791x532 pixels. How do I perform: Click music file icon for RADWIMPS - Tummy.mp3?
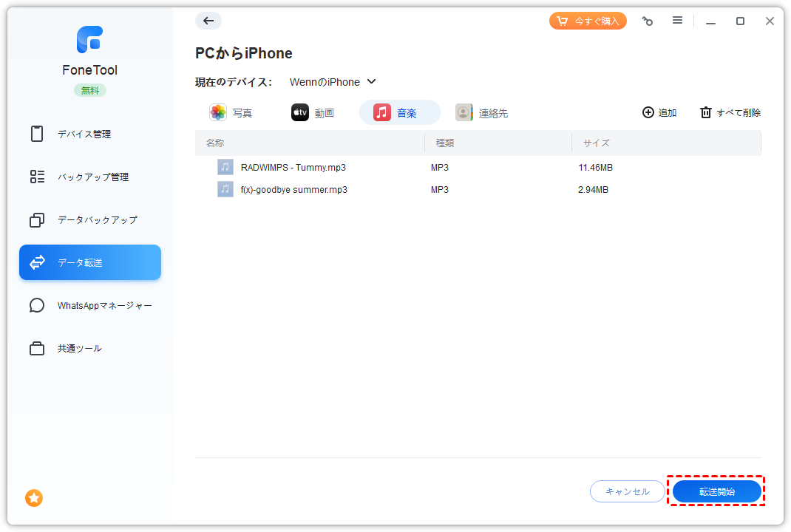click(225, 168)
